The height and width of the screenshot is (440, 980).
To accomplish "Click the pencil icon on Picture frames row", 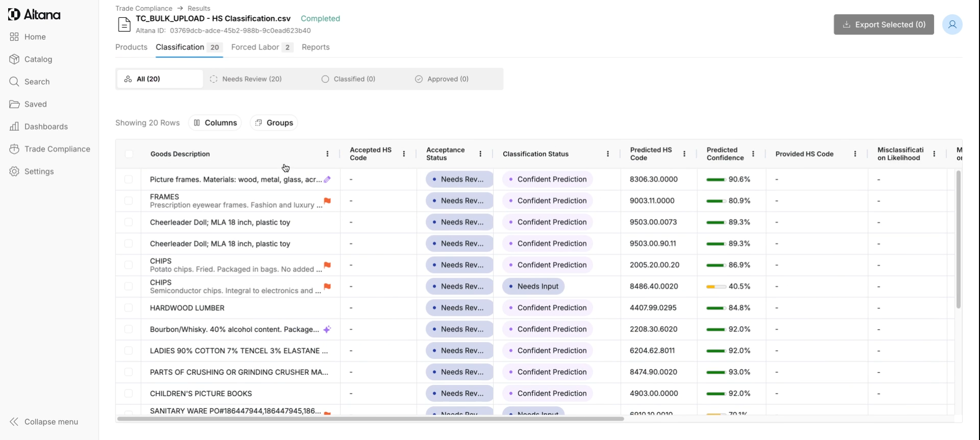I will (x=327, y=180).
